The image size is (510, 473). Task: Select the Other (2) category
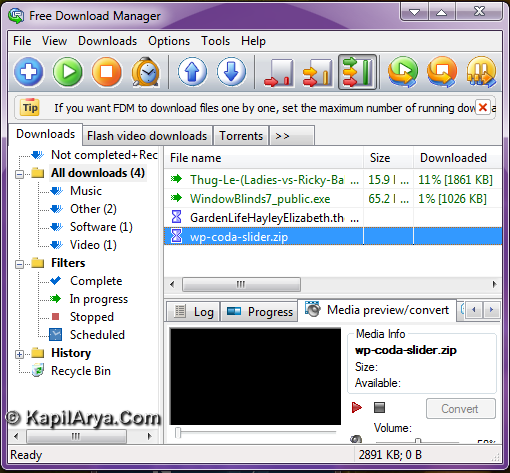coord(93,209)
